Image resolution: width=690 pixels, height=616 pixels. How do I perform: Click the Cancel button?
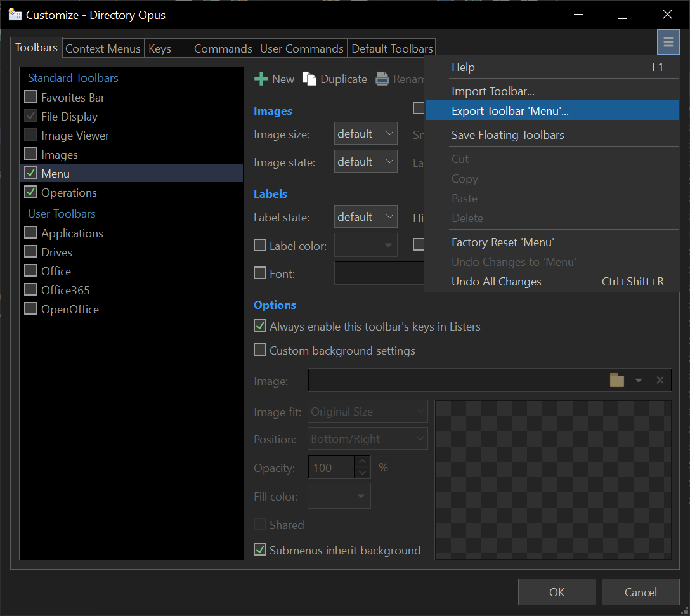point(641,593)
